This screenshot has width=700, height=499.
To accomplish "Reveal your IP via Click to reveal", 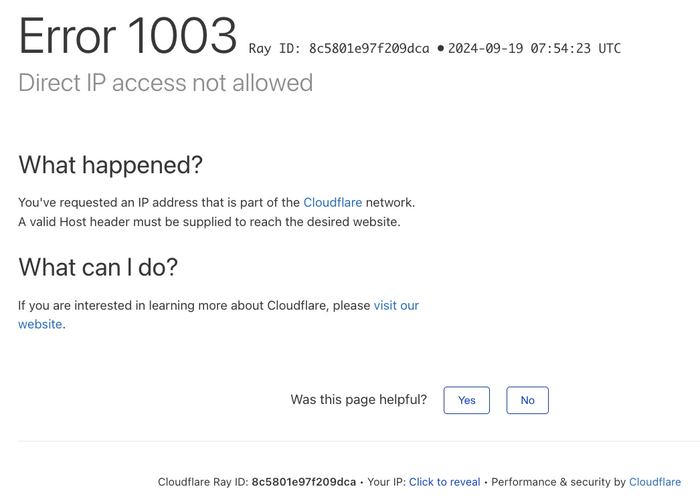I will [x=444, y=482].
